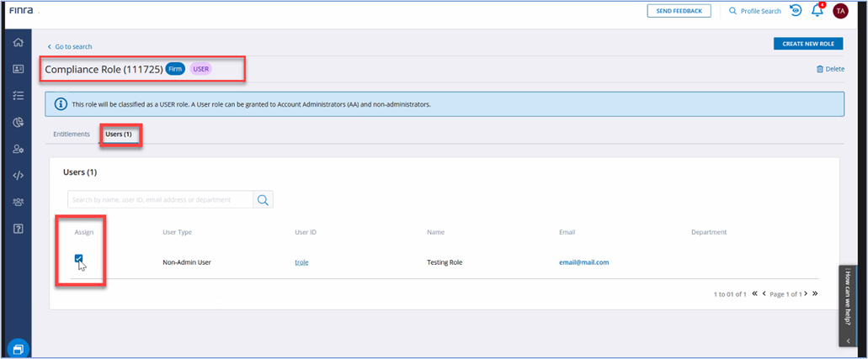Open the notifications bell icon

tap(817, 11)
